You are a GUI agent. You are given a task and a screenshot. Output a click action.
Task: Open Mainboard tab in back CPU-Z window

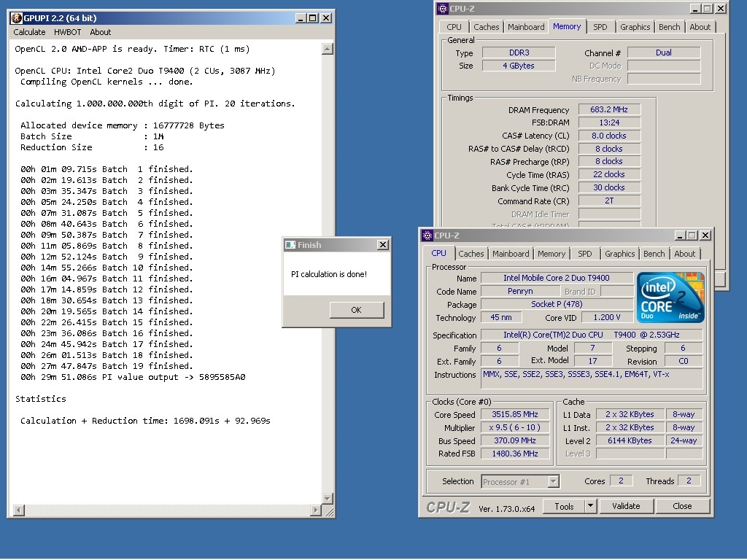[x=526, y=27]
